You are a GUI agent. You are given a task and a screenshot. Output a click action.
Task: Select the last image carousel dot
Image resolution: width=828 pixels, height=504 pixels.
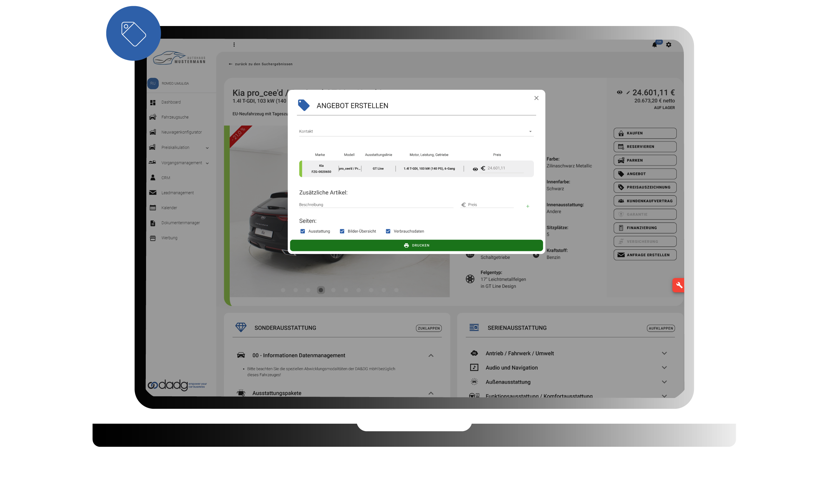397,290
